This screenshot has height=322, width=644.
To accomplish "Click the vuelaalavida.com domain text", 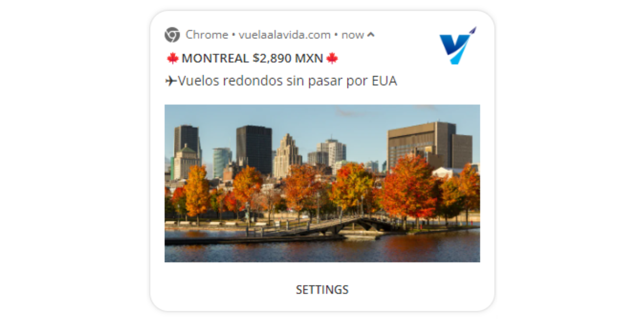I will [285, 35].
